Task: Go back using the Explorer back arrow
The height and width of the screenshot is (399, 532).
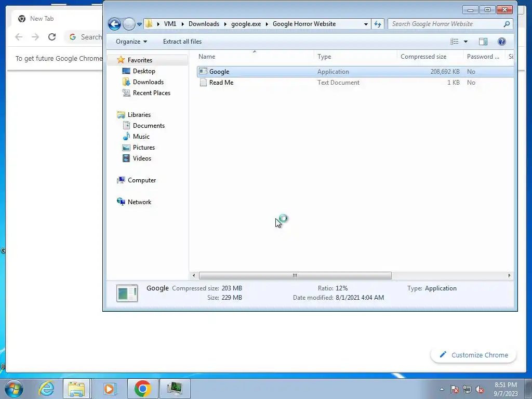Action: 114,24
